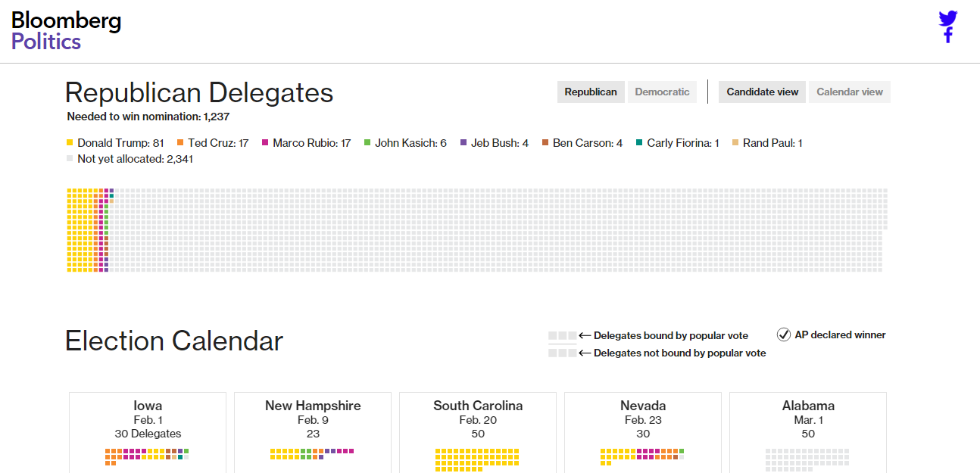Click the 'Jeb Bush: 4' legend label
This screenshot has width=980, height=473.
coord(500,143)
